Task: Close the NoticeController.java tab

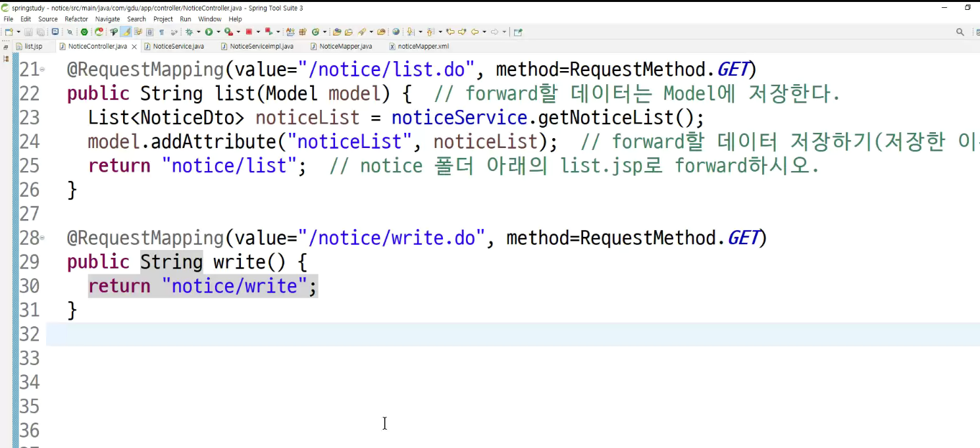Action: [x=134, y=47]
